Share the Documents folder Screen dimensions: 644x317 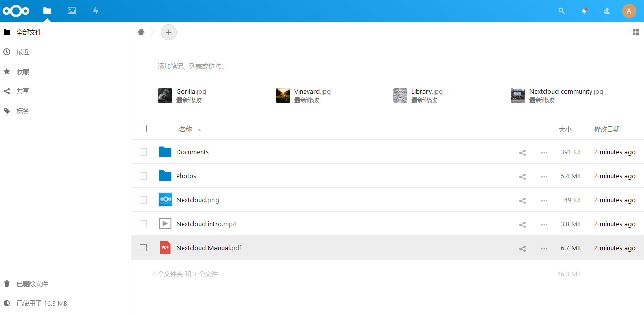pos(522,152)
